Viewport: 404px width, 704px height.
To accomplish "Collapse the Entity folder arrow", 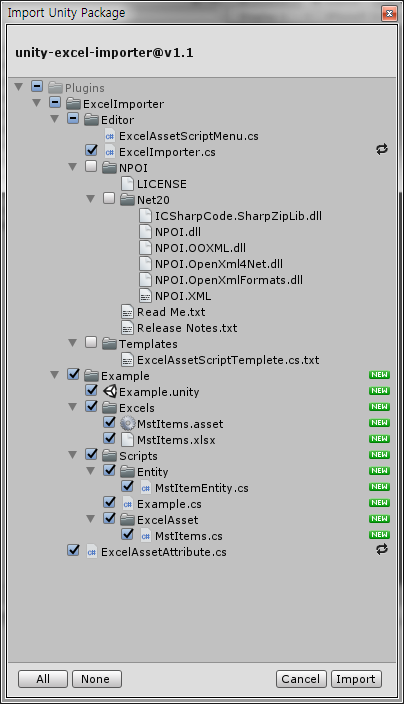I will (x=91, y=471).
